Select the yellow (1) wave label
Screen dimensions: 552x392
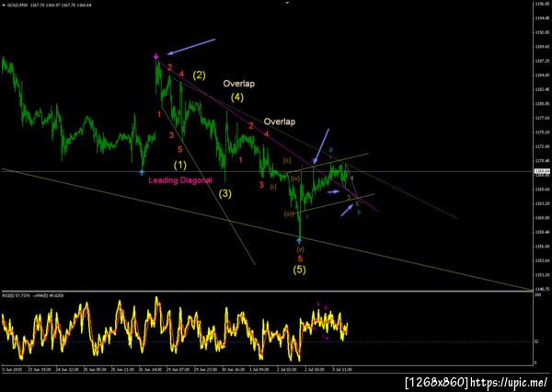pyautogui.click(x=180, y=165)
